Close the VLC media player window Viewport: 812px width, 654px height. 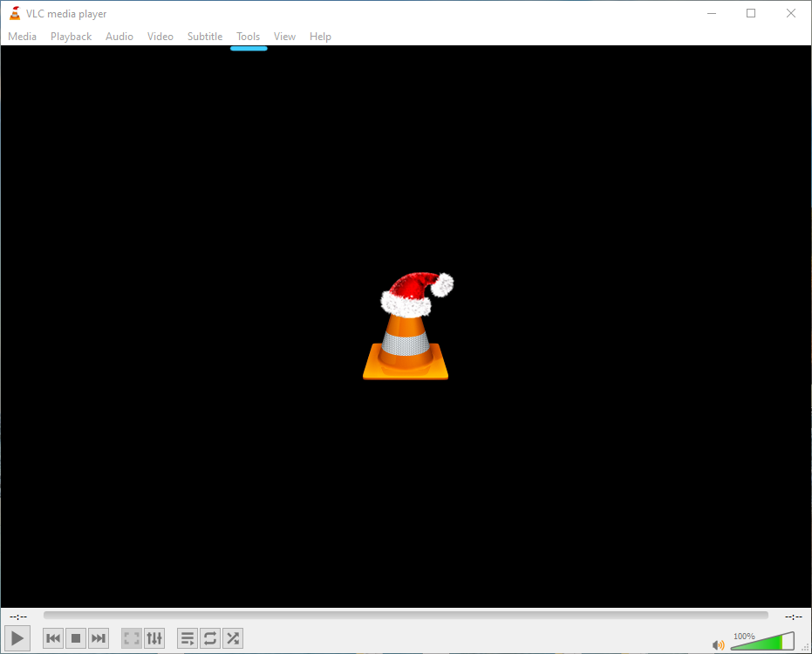tap(791, 13)
